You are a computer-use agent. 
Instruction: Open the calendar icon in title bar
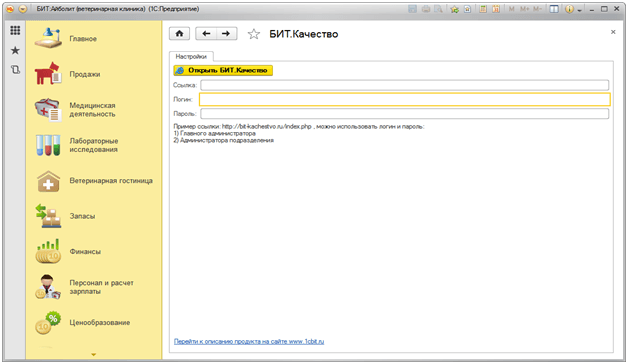click(x=496, y=9)
